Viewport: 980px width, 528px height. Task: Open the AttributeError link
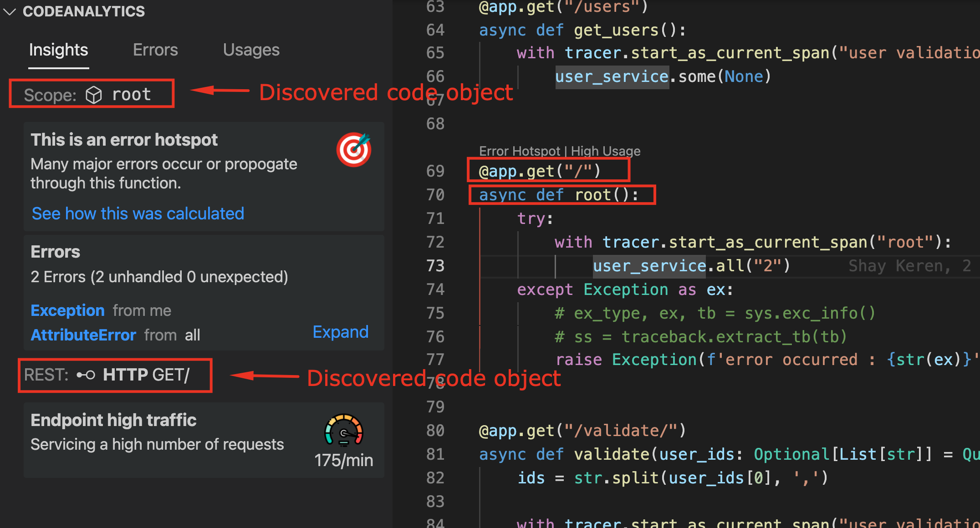pyautogui.click(x=83, y=335)
